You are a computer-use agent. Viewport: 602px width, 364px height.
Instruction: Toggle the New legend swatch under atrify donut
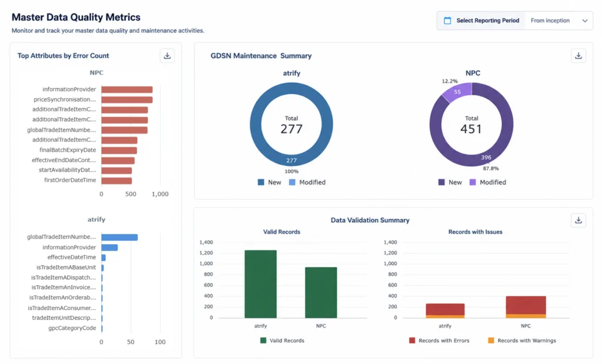click(261, 182)
